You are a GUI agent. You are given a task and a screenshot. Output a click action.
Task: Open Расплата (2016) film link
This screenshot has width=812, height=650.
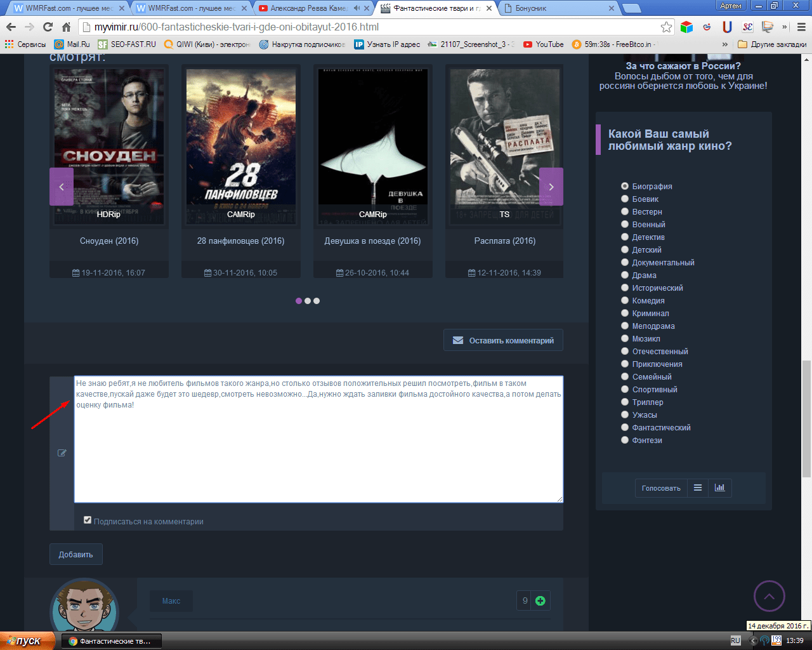505,241
